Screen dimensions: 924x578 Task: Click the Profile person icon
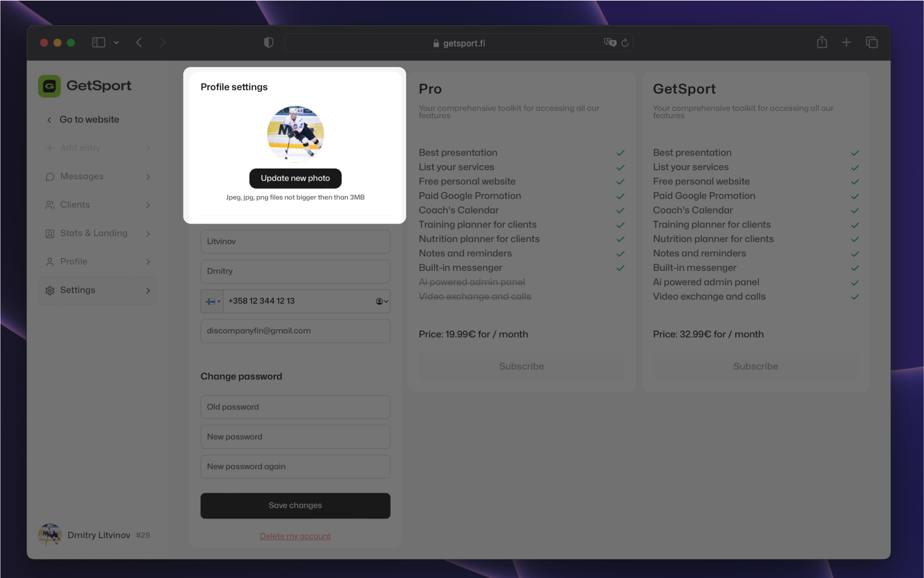(x=50, y=262)
